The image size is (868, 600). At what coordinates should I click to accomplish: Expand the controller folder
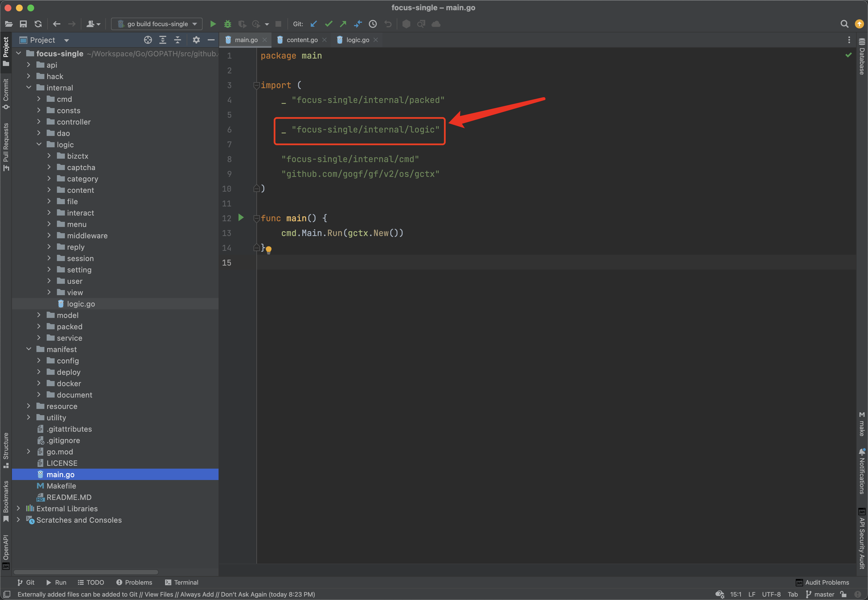point(39,122)
